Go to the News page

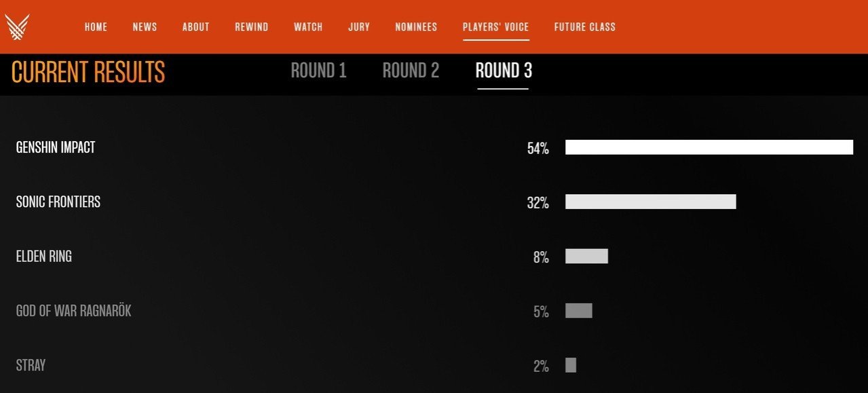point(145,27)
